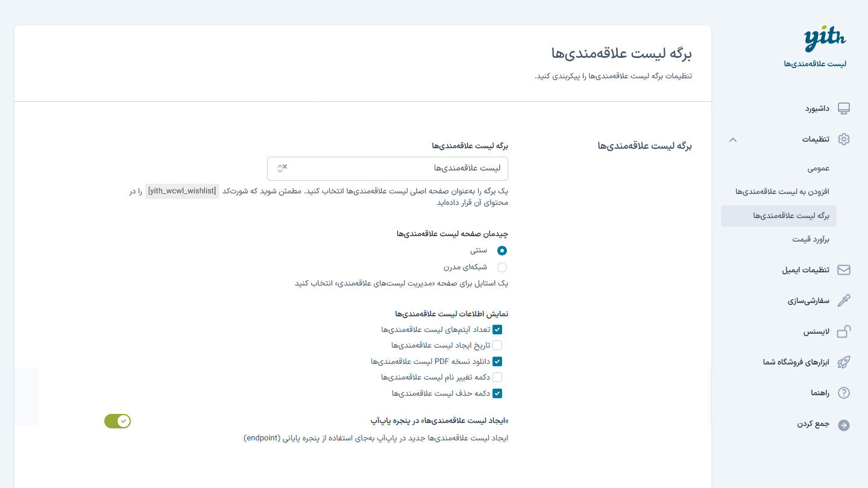
Task: Toggle off the popup wishlist creation switch
Action: click(118, 421)
